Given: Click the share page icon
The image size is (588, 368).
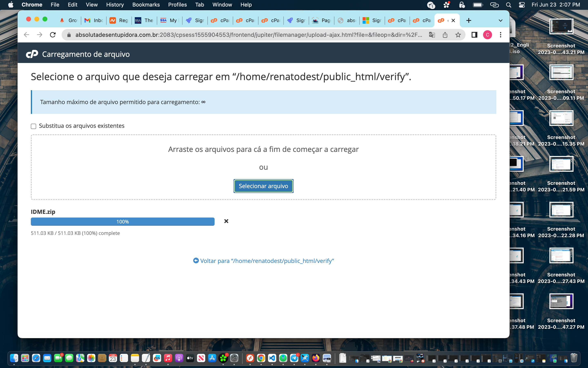Looking at the screenshot, I should (x=445, y=35).
